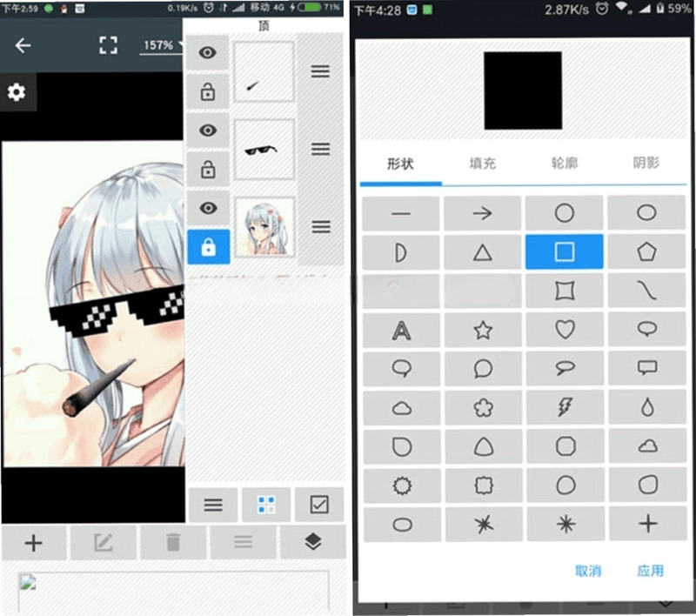Choose the arrow shape
This screenshot has width=696, height=616.
(x=483, y=213)
